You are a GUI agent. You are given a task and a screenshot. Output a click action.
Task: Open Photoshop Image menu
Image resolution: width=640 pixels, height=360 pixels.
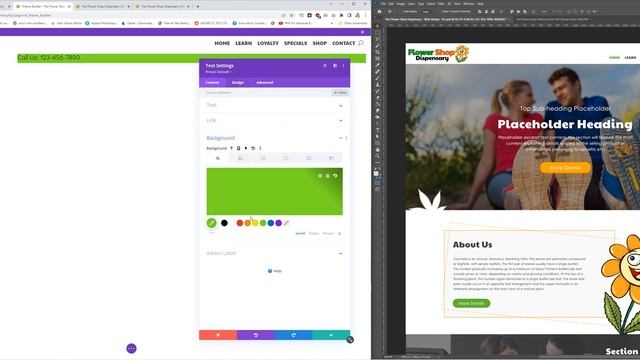coord(400,4)
